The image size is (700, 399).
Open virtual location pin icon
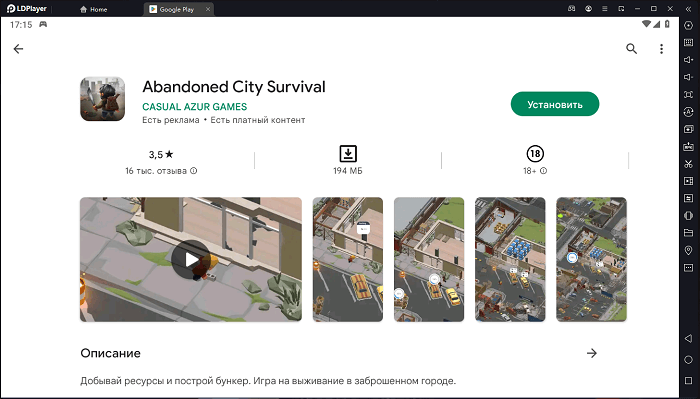pyautogui.click(x=688, y=250)
